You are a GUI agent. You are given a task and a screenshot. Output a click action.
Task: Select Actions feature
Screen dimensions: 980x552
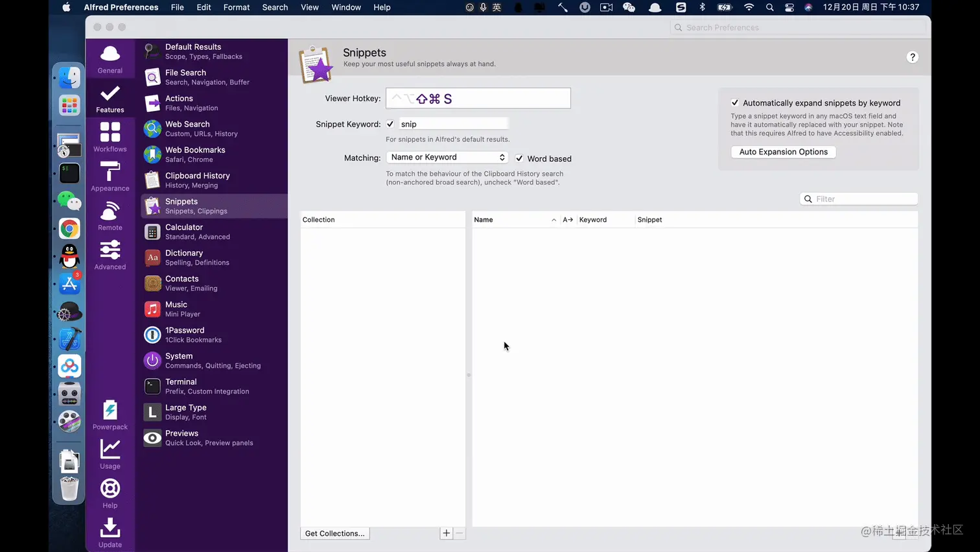pos(214,103)
